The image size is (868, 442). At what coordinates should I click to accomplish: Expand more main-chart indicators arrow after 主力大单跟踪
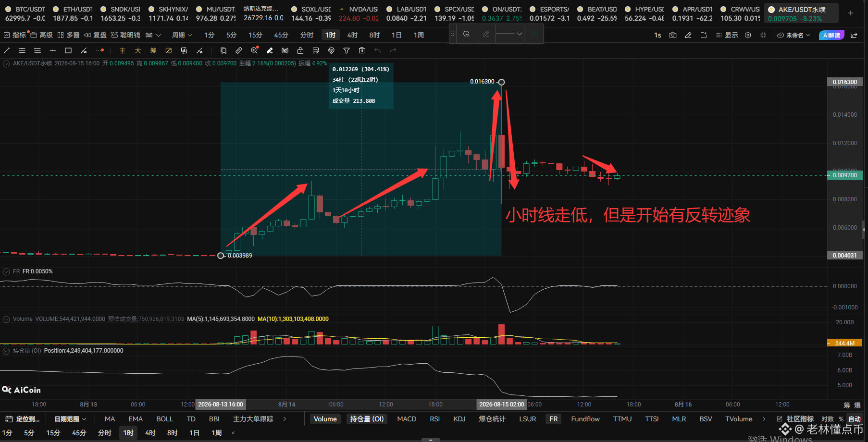285,419
